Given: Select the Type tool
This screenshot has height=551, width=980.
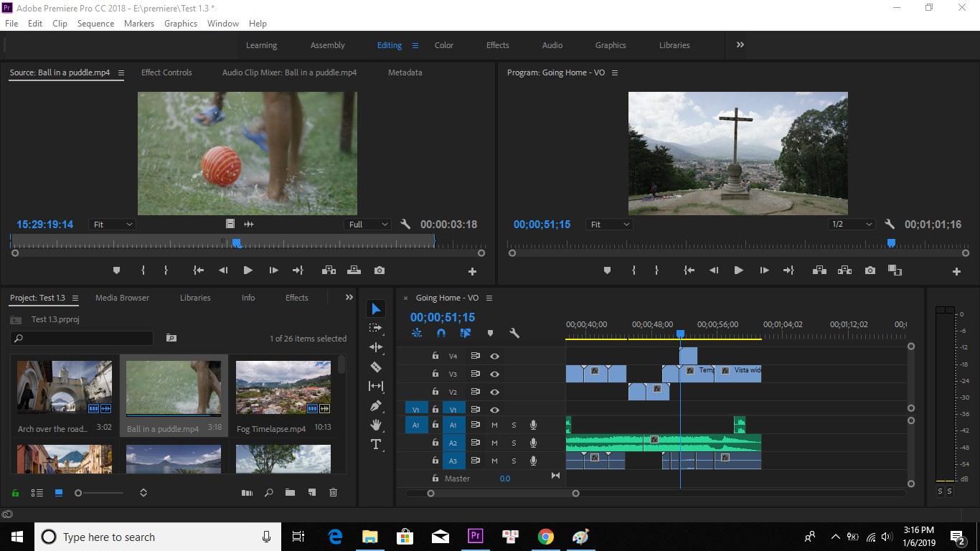Looking at the screenshot, I should coord(376,444).
